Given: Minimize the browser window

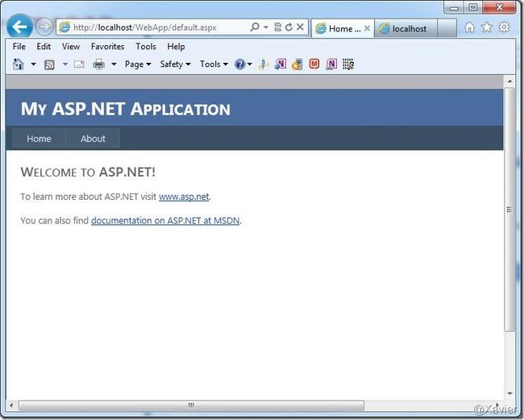Looking at the screenshot, I should (x=454, y=8).
